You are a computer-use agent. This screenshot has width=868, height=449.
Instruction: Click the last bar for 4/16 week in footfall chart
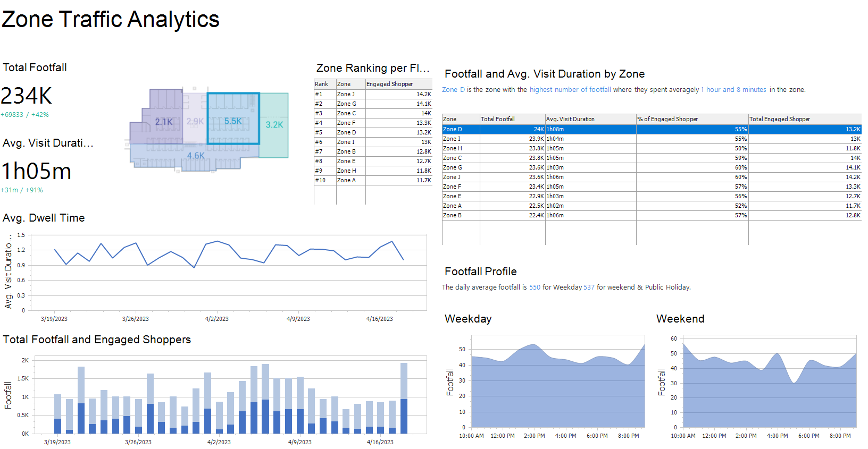pyautogui.click(x=404, y=399)
